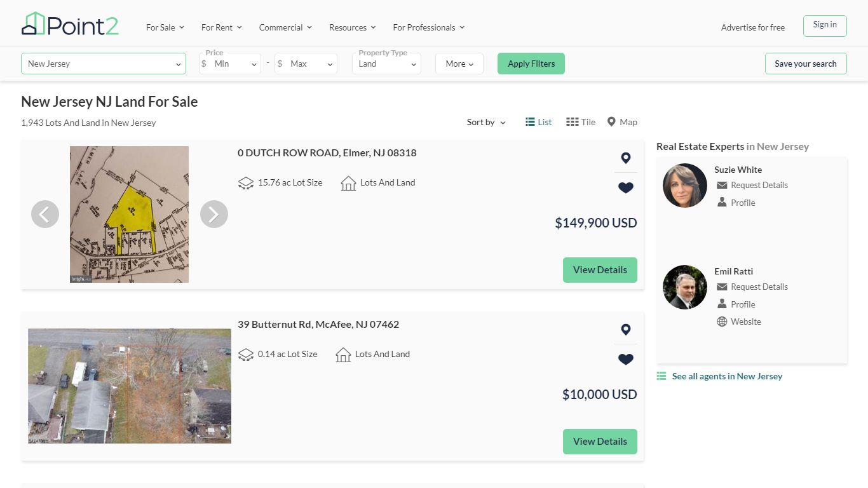Click the Butternut Rd aerial photo thumbnail
The height and width of the screenshot is (488, 868).
tap(130, 386)
